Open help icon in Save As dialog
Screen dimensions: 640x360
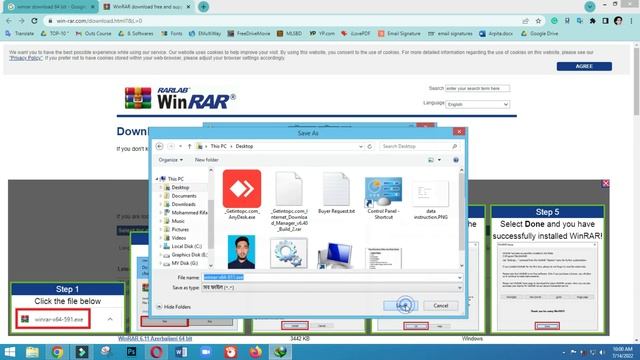click(456, 160)
